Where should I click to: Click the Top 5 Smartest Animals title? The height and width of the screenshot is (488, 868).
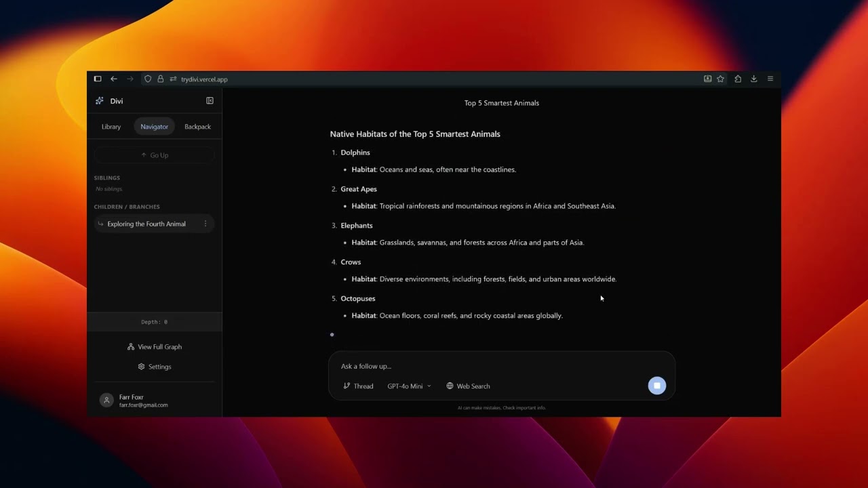(502, 103)
